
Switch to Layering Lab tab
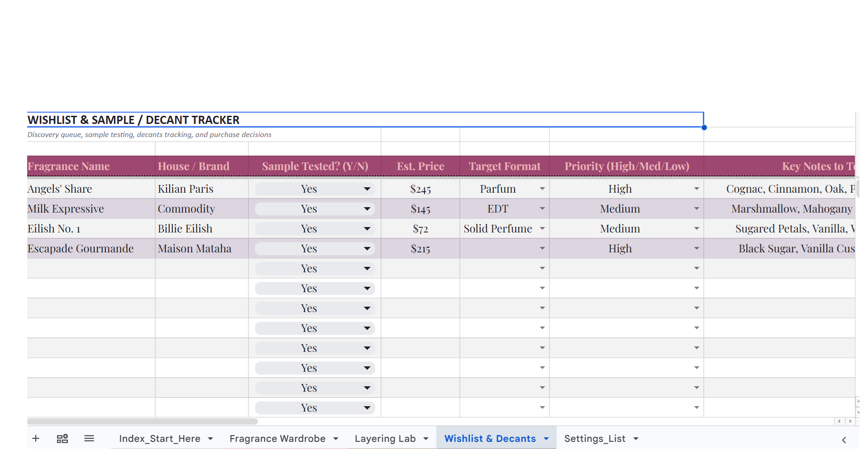pyautogui.click(x=385, y=438)
